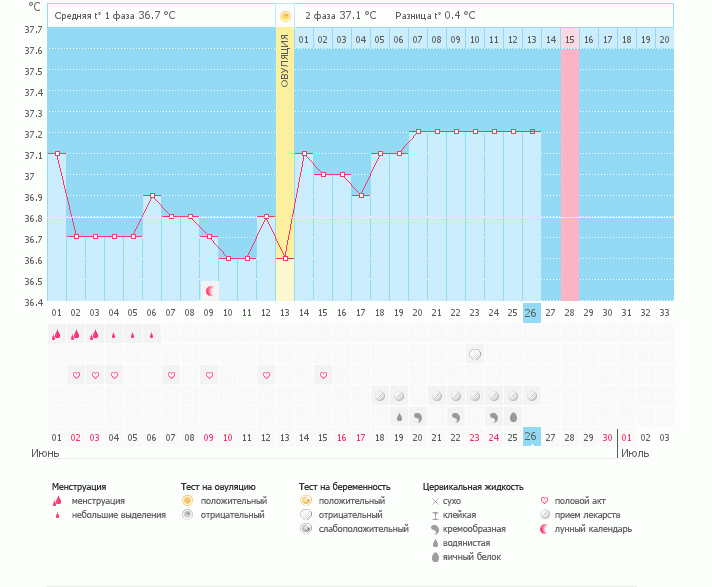Click the ovulation sun icon in the header
Image resolution: width=712 pixels, height=587 pixels.
tap(285, 16)
